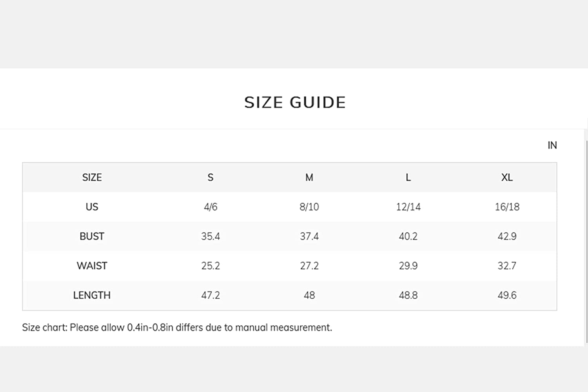Click the WAIST row label
This screenshot has height=392, width=588.
pyautogui.click(x=92, y=266)
